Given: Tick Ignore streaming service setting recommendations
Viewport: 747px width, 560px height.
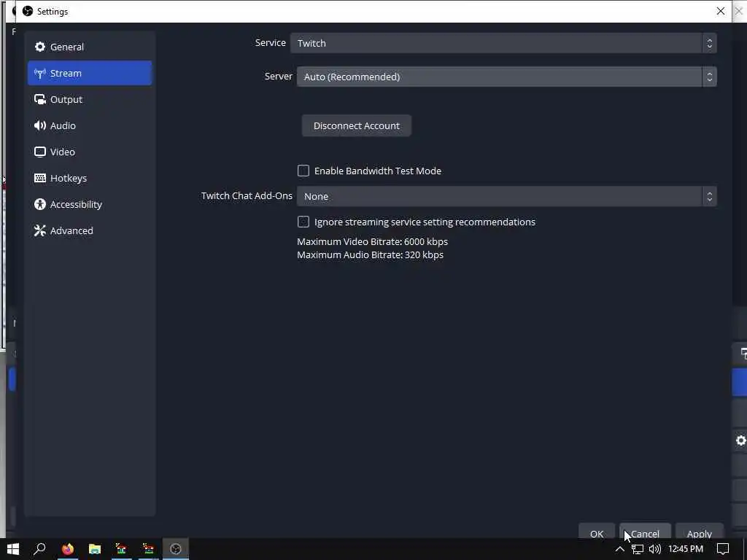Looking at the screenshot, I should click(x=303, y=222).
